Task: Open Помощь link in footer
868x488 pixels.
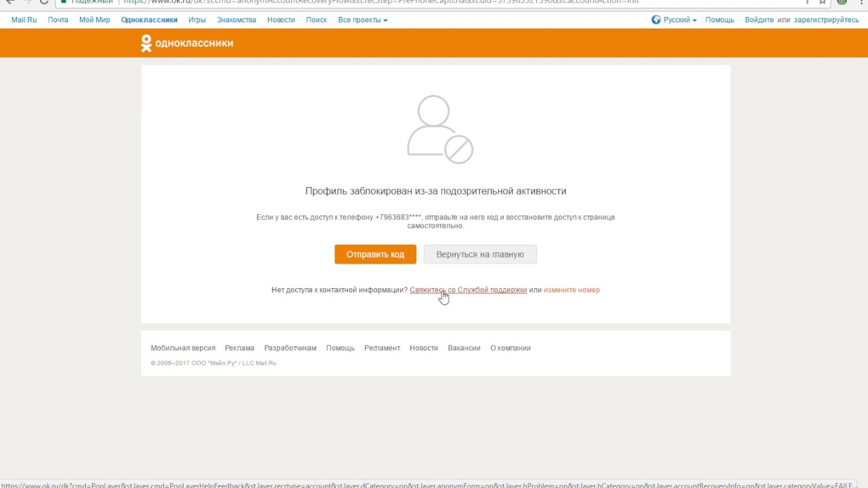Action: [340, 348]
